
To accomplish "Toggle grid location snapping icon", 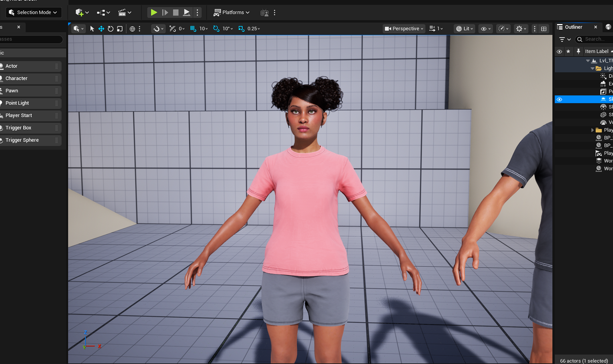I will 193,28.
